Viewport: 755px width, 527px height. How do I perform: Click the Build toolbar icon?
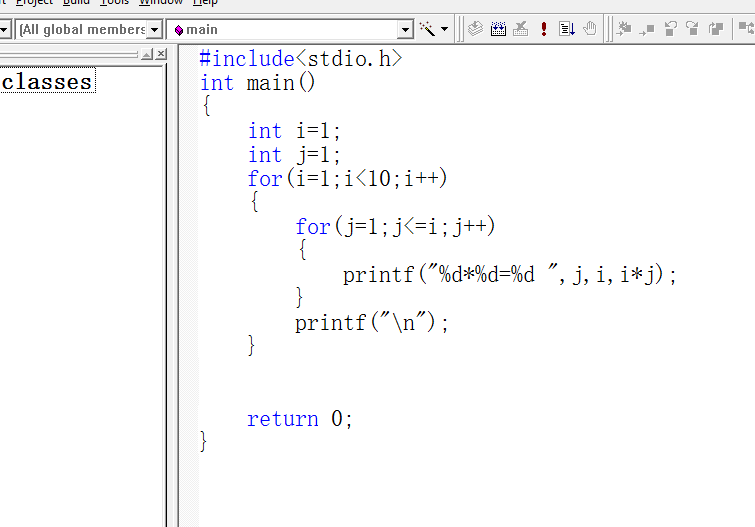click(498, 29)
